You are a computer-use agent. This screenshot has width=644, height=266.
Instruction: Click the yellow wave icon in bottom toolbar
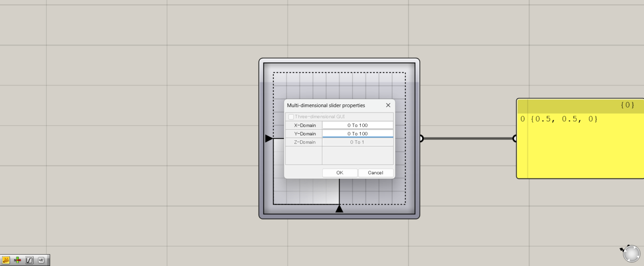pos(6,260)
